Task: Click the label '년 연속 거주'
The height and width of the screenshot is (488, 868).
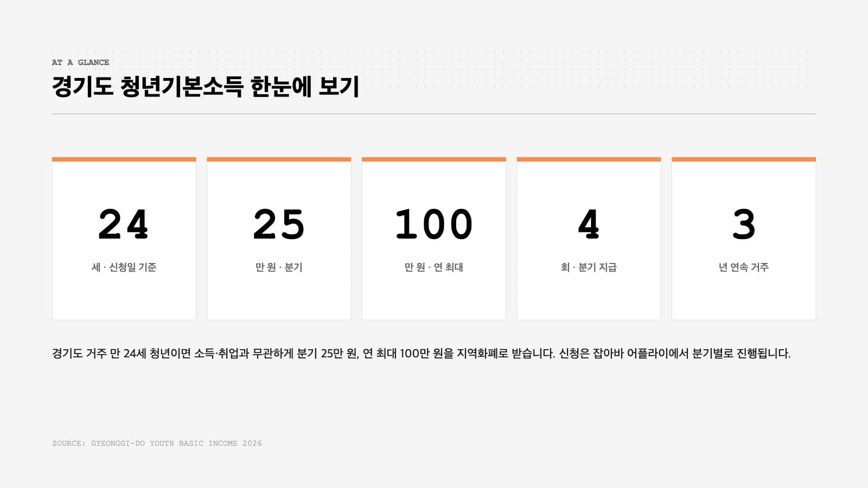Action: [x=744, y=267]
